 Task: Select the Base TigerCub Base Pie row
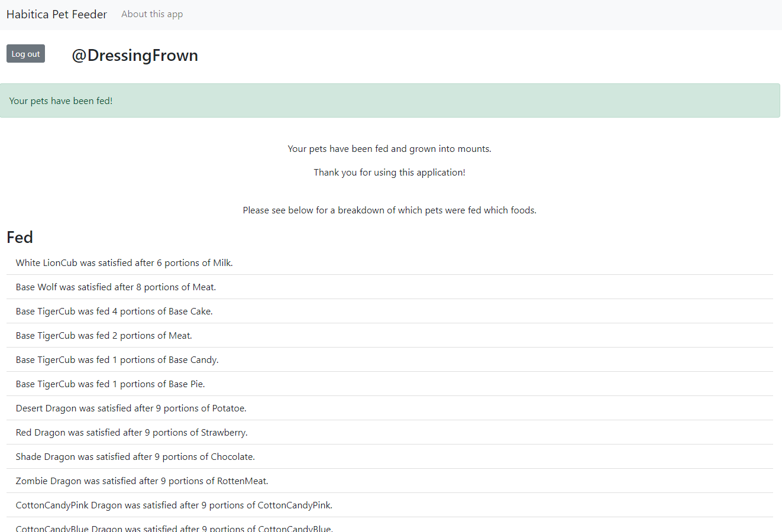(x=389, y=384)
